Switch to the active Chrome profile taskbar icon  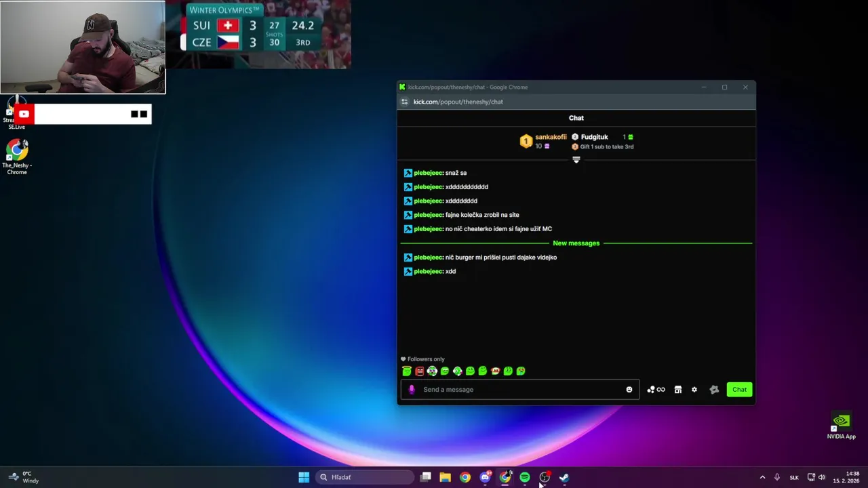click(x=505, y=477)
